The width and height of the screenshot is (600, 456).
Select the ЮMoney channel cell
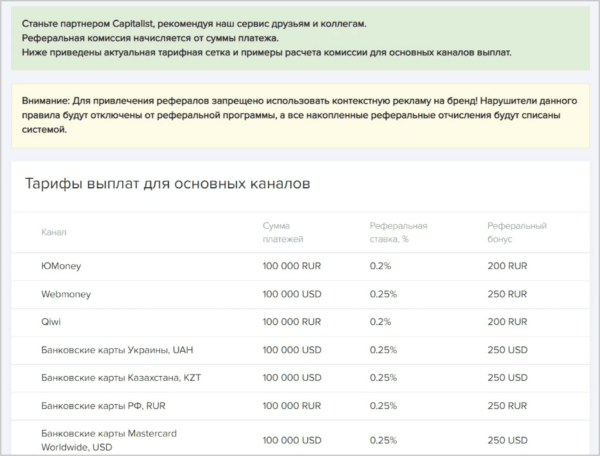[61, 266]
